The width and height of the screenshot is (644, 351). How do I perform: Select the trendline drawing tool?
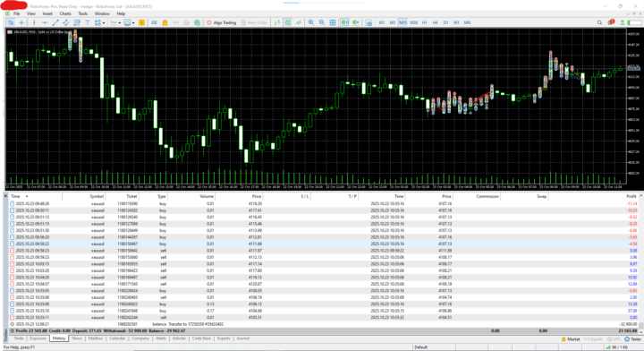click(55, 22)
